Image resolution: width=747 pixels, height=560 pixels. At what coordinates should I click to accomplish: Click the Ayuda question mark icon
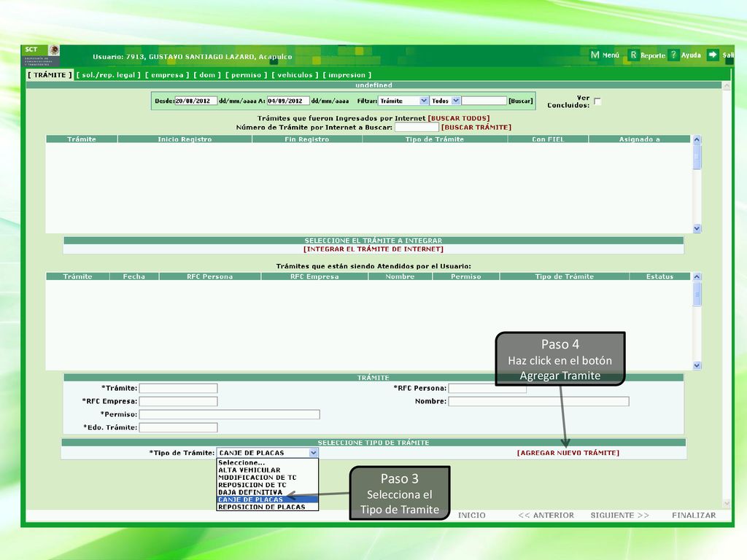(673, 55)
